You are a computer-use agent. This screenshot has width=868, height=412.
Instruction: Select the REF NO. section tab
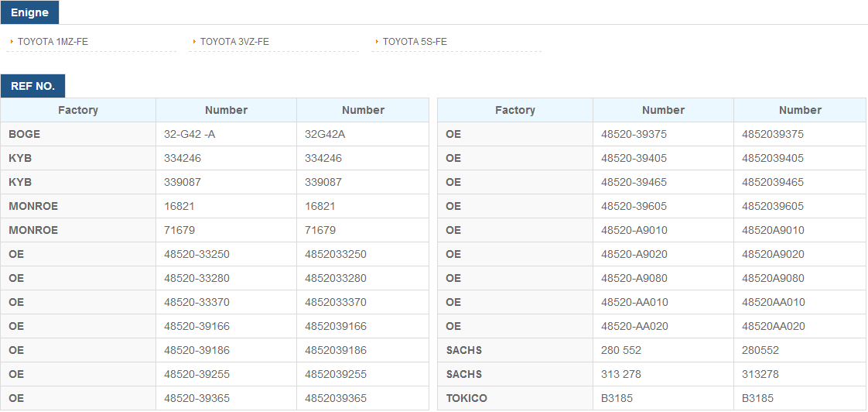tap(32, 86)
